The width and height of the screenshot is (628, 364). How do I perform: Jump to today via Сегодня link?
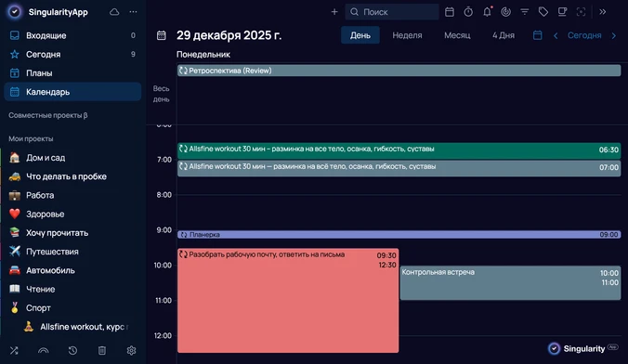pyautogui.click(x=584, y=35)
